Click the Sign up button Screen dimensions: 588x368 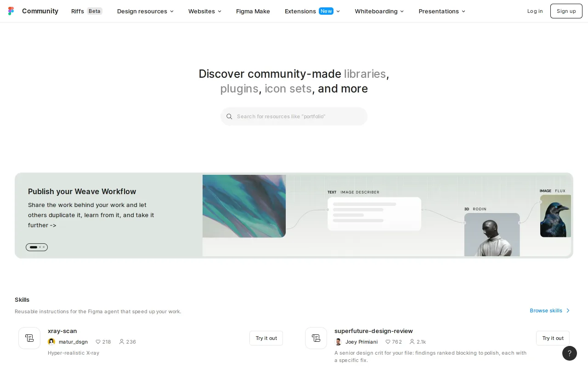point(566,11)
